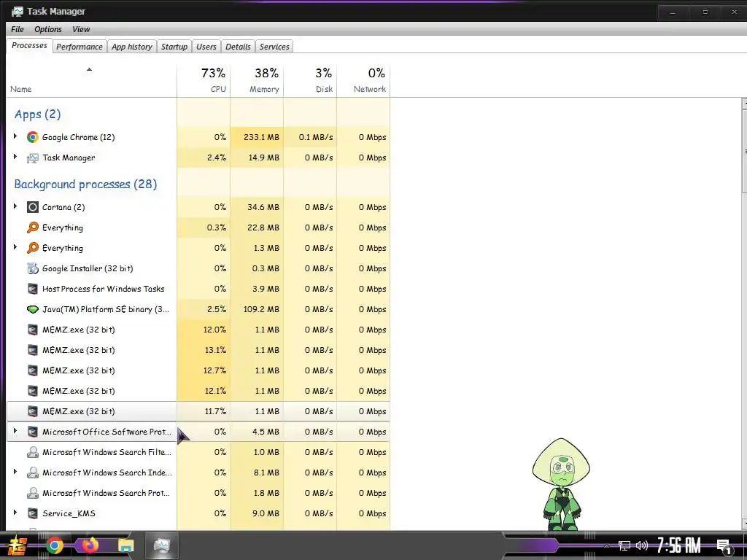Click the MEMZ.exe icon using 13.1% CPU
The width and height of the screenshot is (747, 560).
click(x=32, y=350)
